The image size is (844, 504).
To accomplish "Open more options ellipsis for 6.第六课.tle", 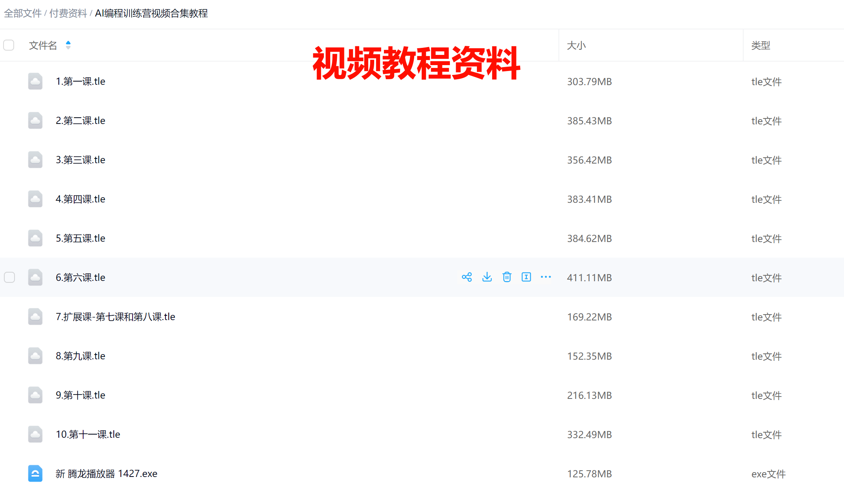I will tap(546, 277).
